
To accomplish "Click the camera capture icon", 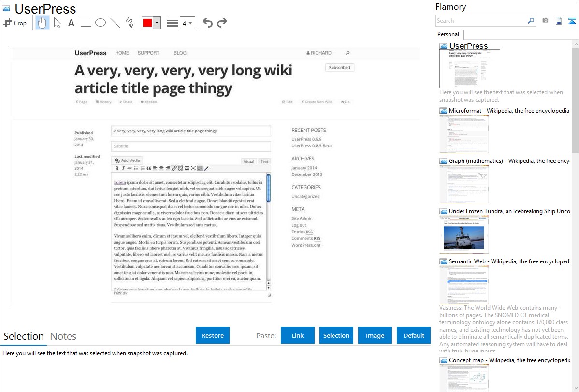I will (x=545, y=21).
